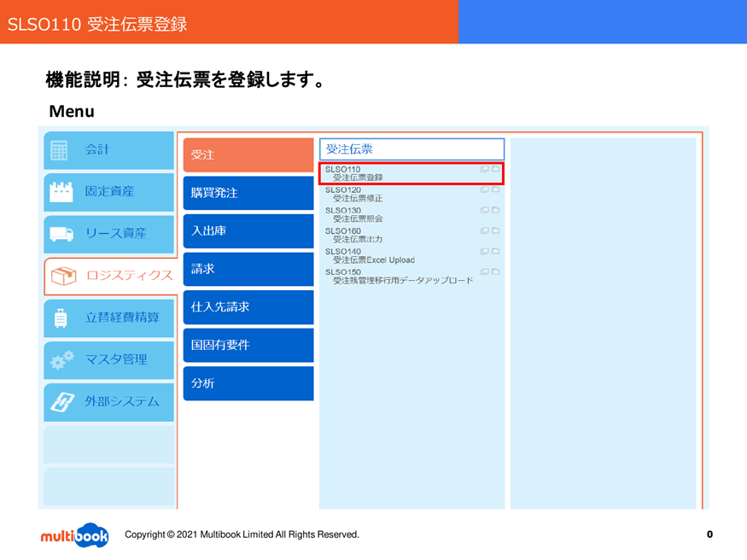The width and height of the screenshot is (747, 560).
Task: Open SLSO110 in new window icon
Action: pyautogui.click(x=485, y=169)
